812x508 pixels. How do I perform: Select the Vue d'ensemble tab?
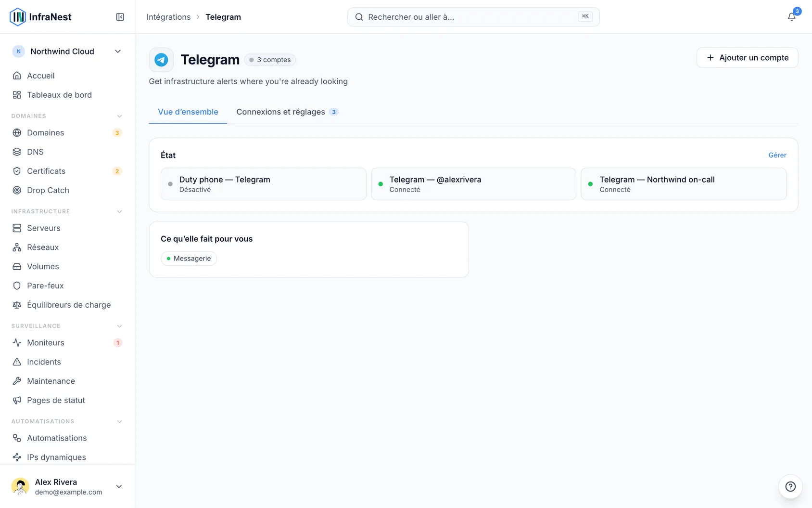click(188, 112)
